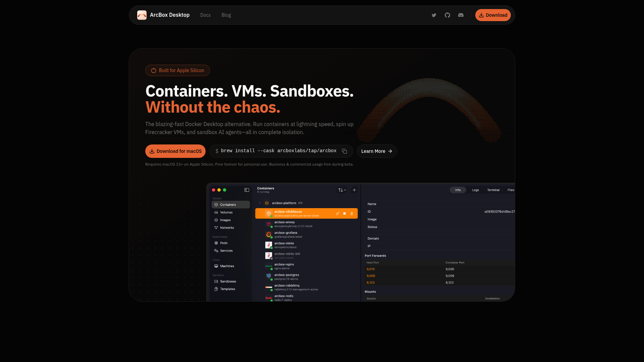Open the sort order dropdown
Viewport: 644px width, 362px height.
click(x=342, y=190)
